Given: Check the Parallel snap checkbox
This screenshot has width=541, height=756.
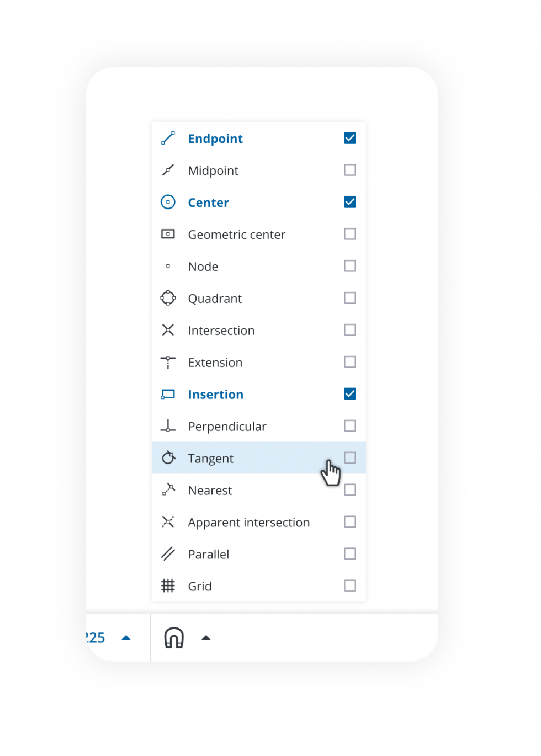Looking at the screenshot, I should point(350,554).
